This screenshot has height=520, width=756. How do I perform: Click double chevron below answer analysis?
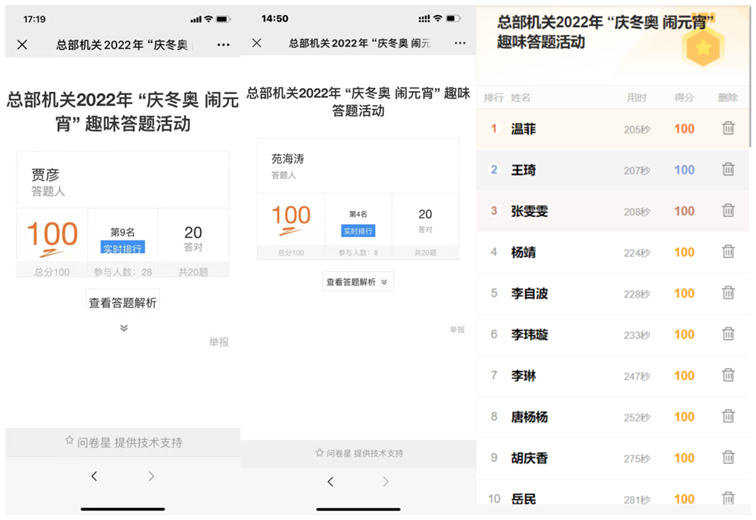[x=123, y=328]
